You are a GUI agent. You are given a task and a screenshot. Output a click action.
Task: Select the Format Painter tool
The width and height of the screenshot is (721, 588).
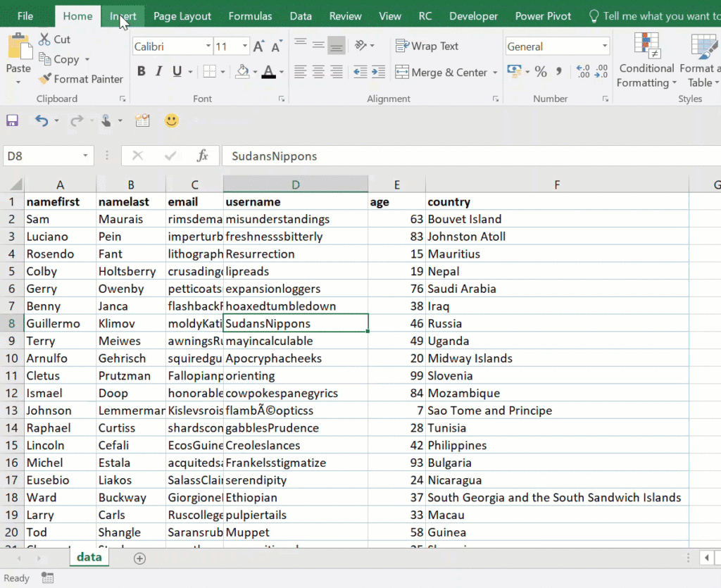click(x=81, y=79)
